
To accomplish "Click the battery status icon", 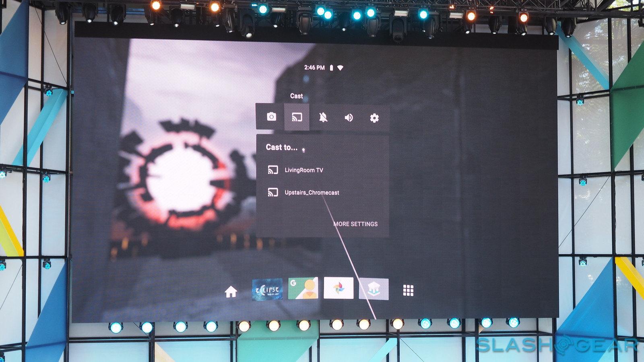I will (x=331, y=68).
